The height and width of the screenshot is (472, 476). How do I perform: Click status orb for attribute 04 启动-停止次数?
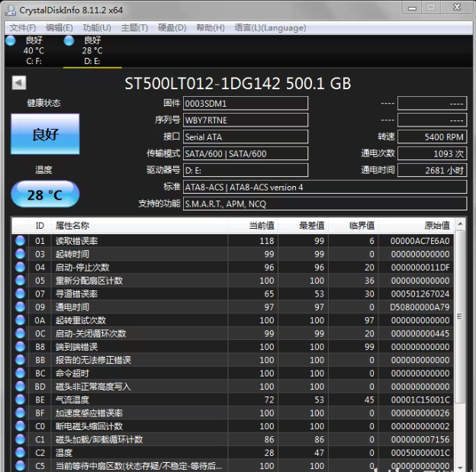coord(20,267)
